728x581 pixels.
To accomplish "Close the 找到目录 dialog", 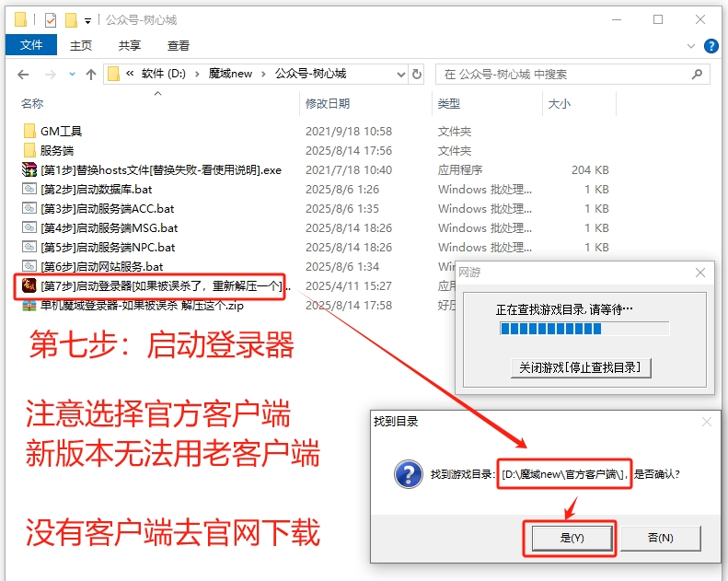I will click(x=707, y=422).
